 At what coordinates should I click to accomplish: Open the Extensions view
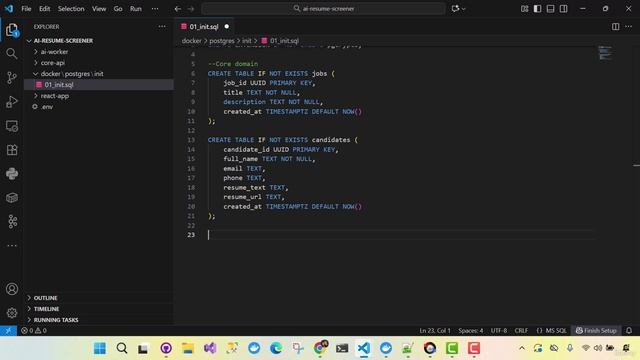(12, 150)
